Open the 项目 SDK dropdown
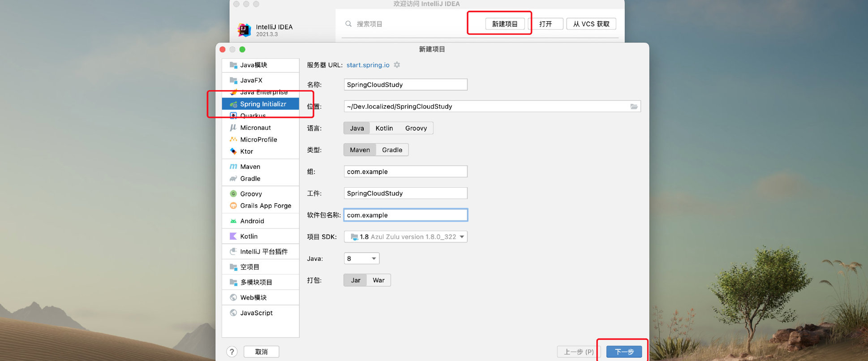Viewport: 868px width, 361px height. [406, 236]
